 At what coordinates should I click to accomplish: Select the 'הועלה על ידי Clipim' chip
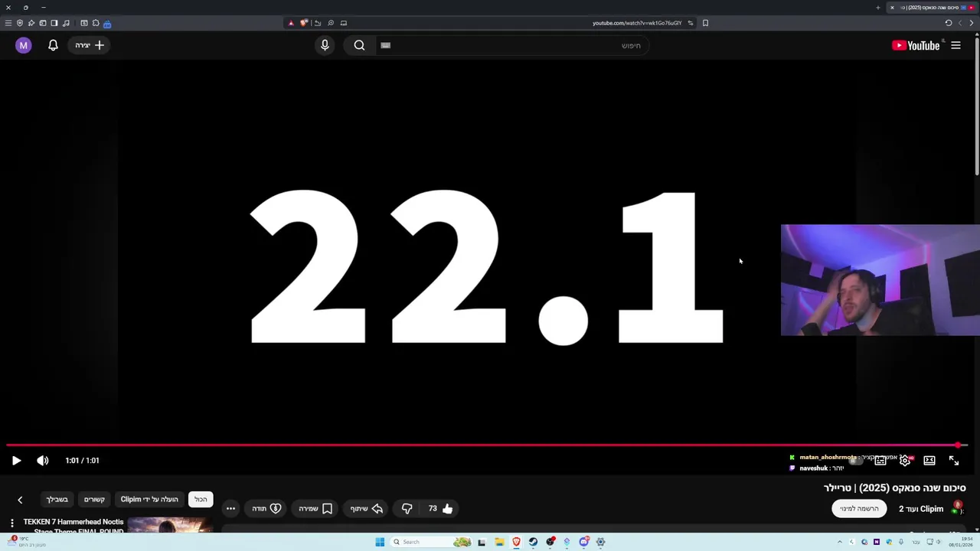pyautogui.click(x=149, y=499)
